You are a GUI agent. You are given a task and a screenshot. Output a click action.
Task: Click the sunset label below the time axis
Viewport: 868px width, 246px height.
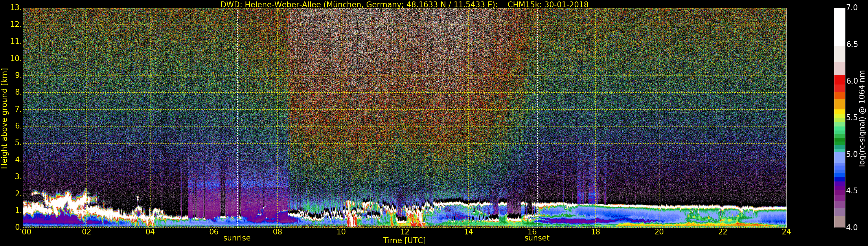click(537, 238)
